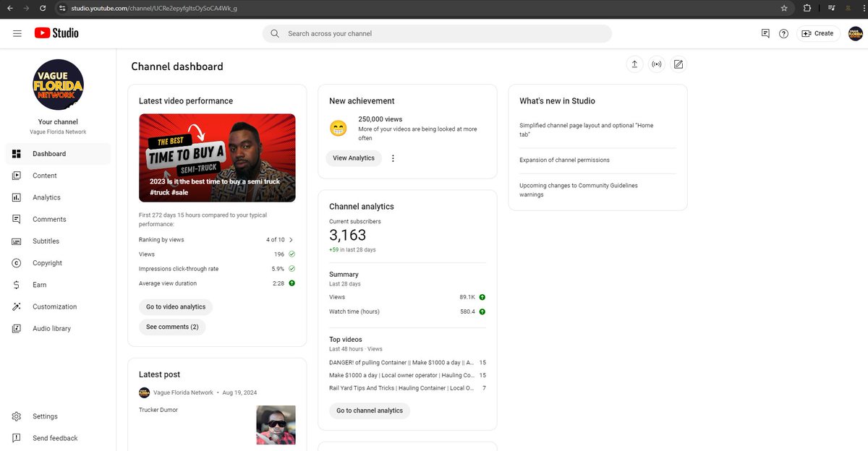This screenshot has width=868, height=451.
Task: Click Go to video analytics
Action: click(176, 307)
